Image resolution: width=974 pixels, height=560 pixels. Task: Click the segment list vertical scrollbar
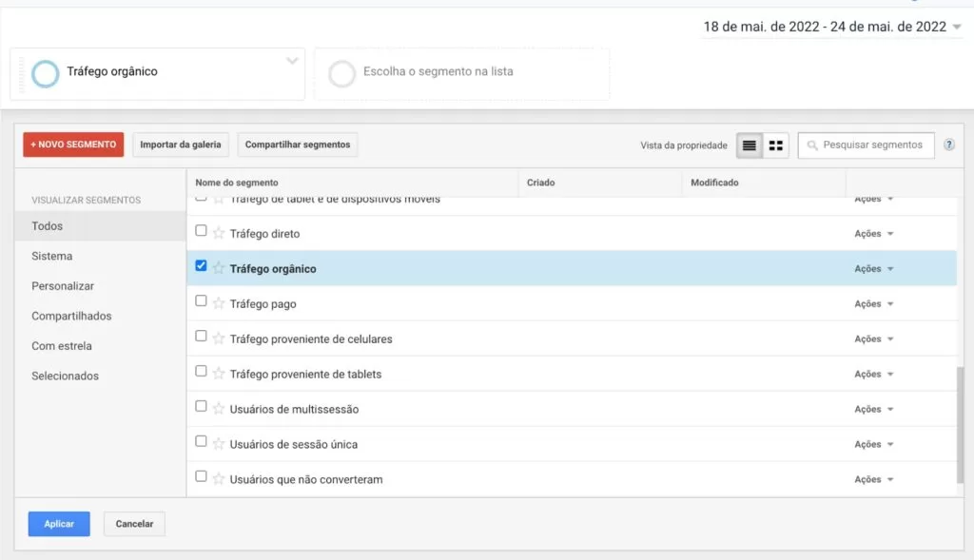point(961,425)
